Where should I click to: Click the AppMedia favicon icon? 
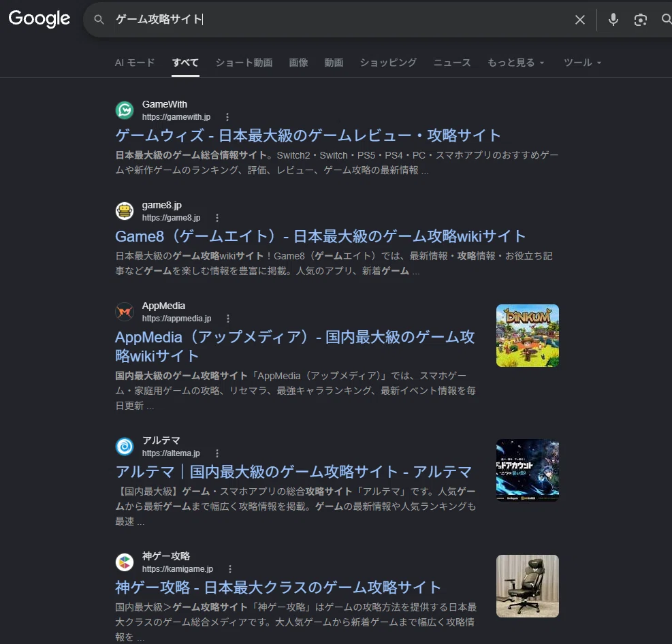click(125, 312)
